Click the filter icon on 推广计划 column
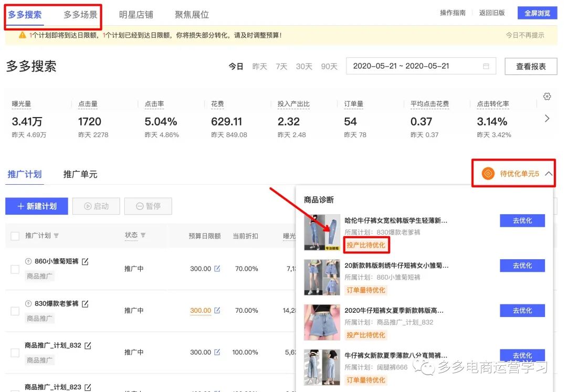Image resolution: width=567 pixels, height=392 pixels. coord(56,236)
